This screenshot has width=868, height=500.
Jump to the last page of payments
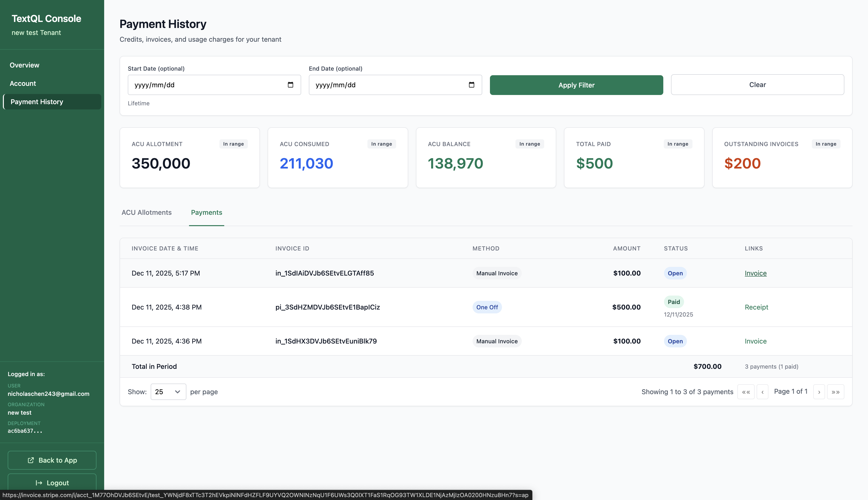pos(836,392)
